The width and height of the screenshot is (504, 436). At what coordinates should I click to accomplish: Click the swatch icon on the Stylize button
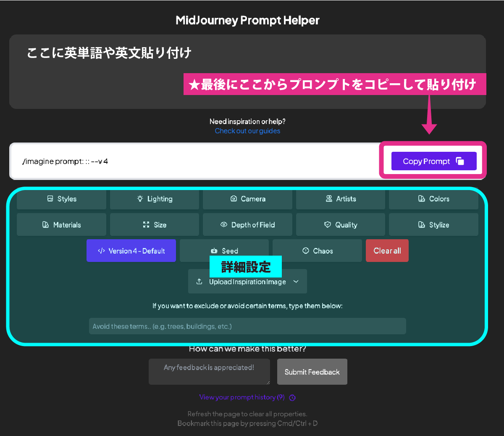tap(422, 225)
